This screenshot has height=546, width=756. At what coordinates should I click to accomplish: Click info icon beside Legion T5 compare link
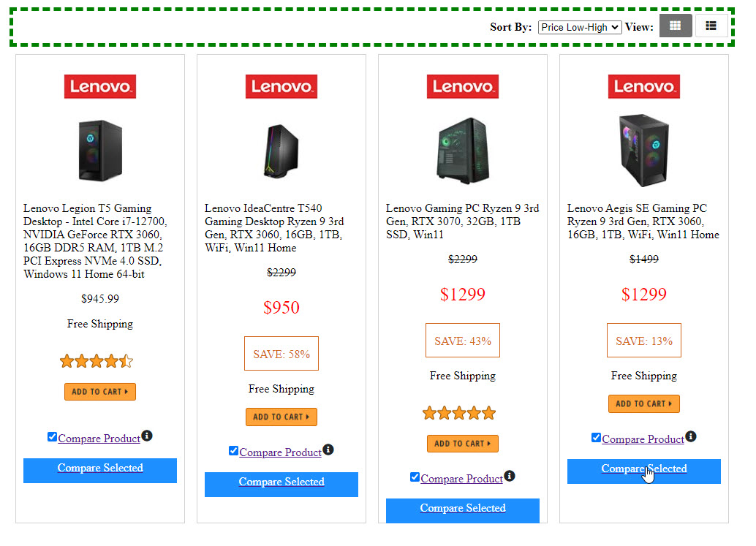click(x=147, y=436)
